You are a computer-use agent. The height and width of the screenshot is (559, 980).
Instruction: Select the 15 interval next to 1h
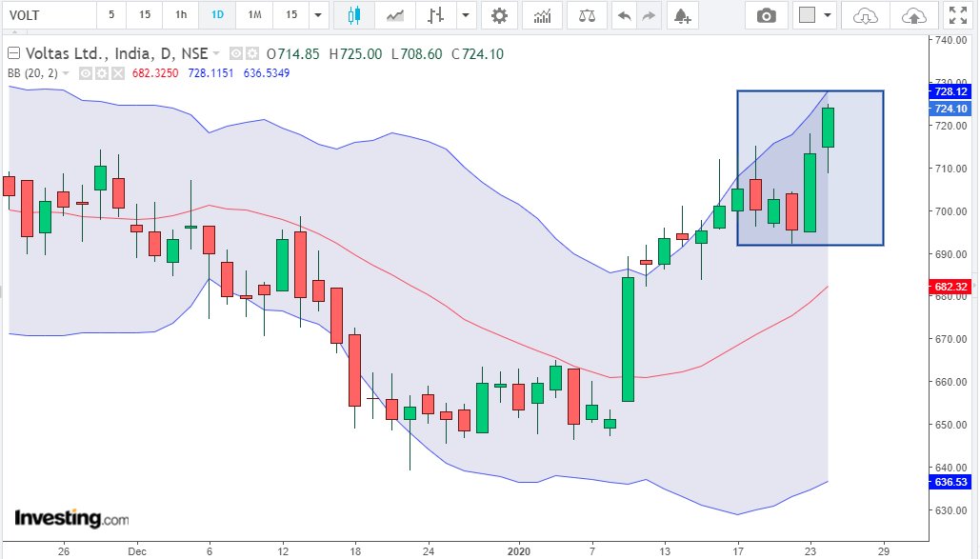pyautogui.click(x=145, y=14)
